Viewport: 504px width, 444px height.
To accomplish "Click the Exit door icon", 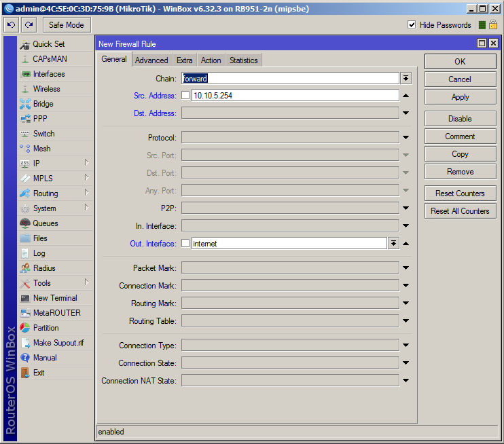I will [x=24, y=373].
